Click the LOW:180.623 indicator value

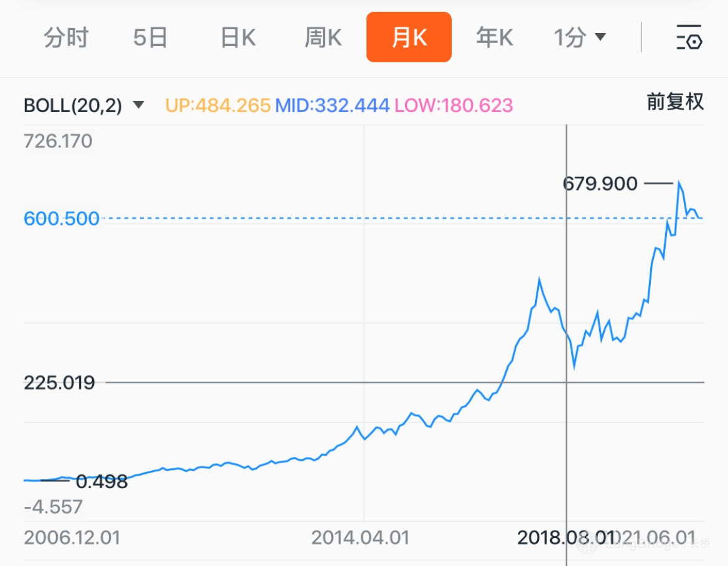[454, 105]
